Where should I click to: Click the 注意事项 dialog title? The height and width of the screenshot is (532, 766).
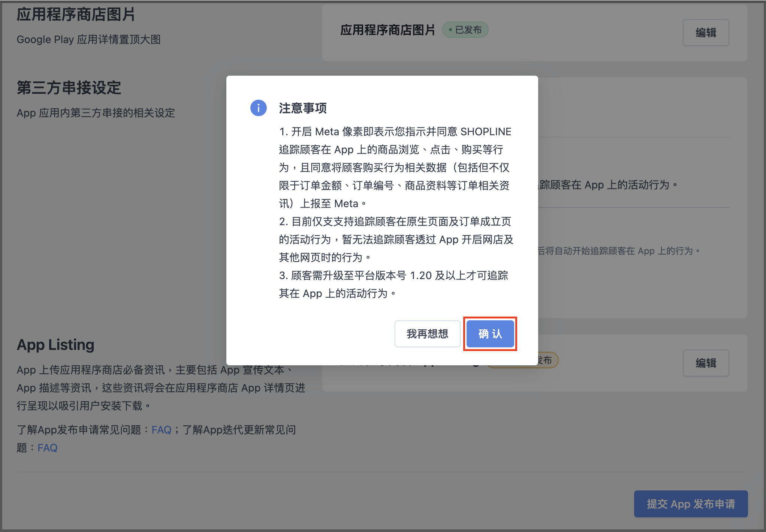[303, 108]
